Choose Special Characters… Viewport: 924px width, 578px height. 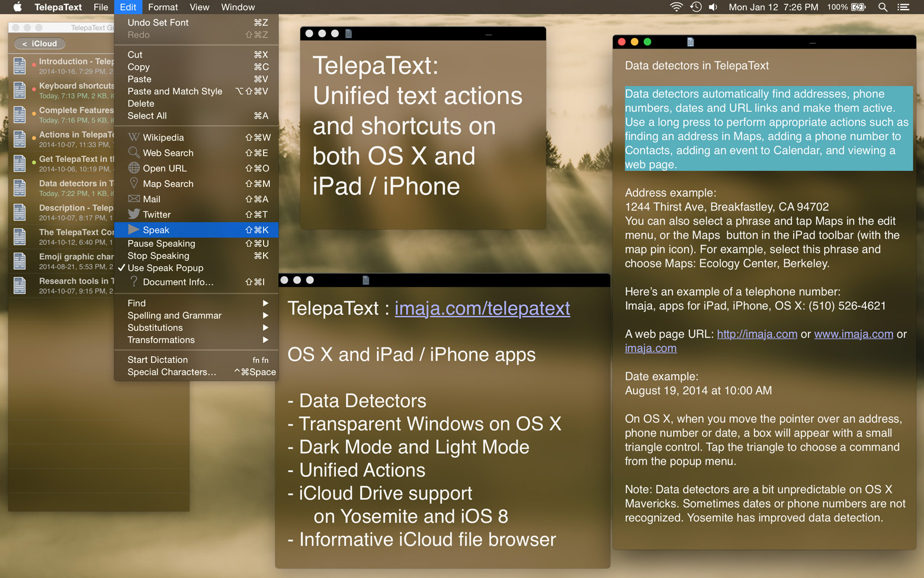[x=196, y=372]
